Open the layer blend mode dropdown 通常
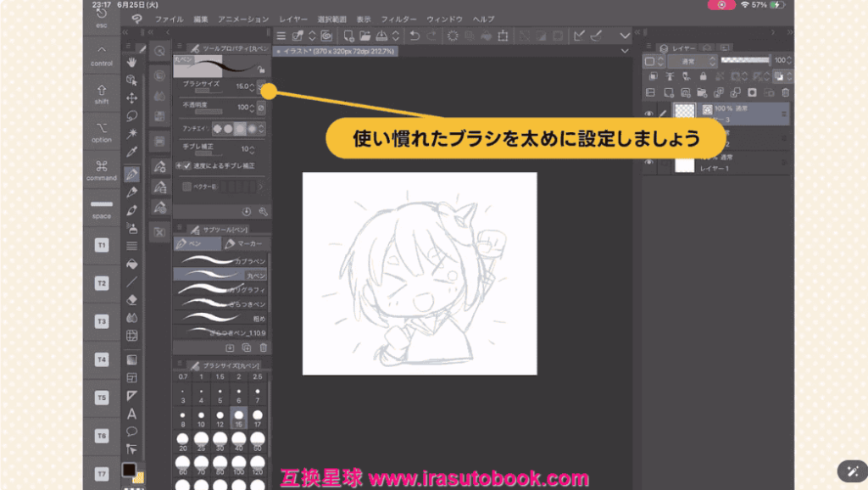The height and width of the screenshot is (490, 868). tap(683, 61)
